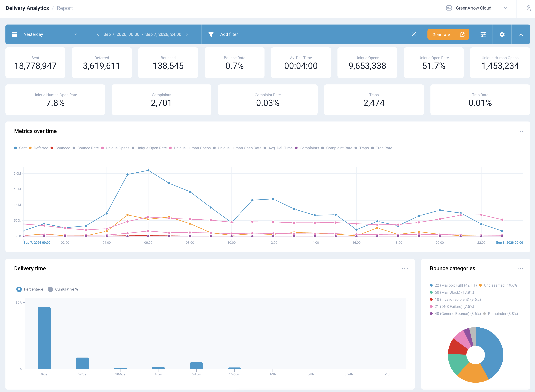The width and height of the screenshot is (535, 392).
Task: Go to next date range arrow
Action: 187,34
